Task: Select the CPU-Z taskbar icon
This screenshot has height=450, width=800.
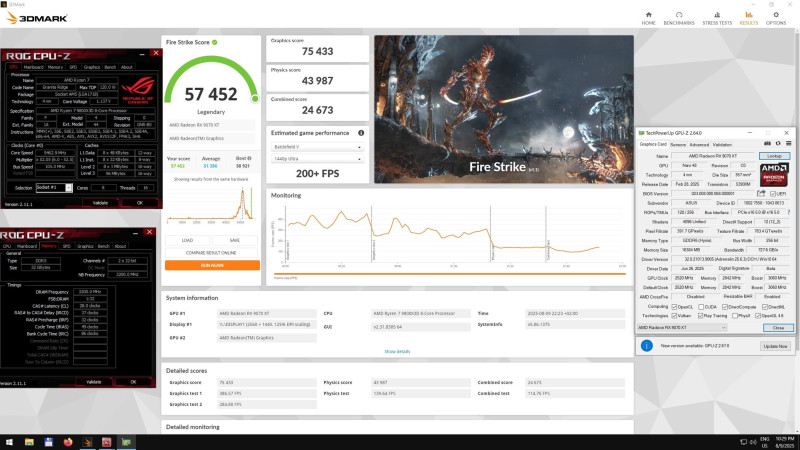Action: coord(107,442)
